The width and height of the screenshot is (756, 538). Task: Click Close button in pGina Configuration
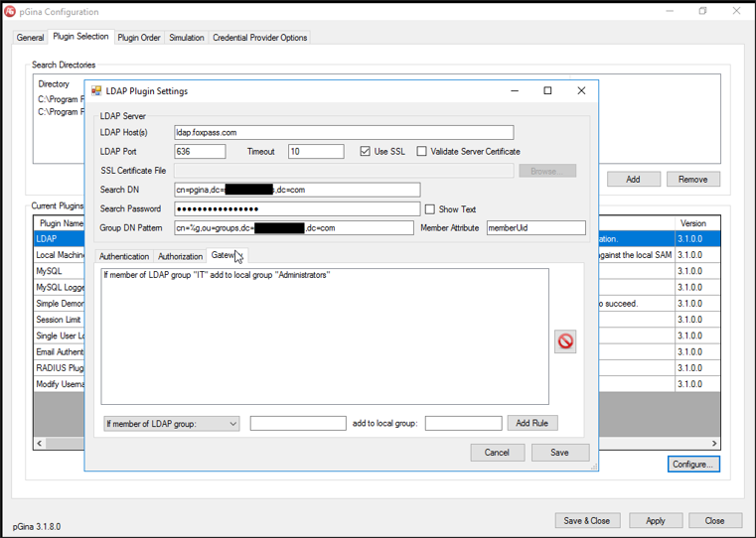click(x=714, y=521)
